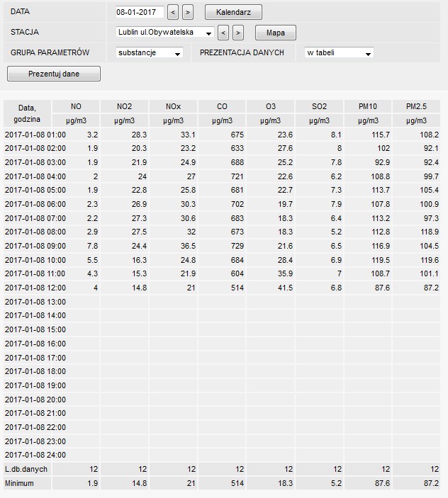Click the NO2 column header

[x=124, y=106]
